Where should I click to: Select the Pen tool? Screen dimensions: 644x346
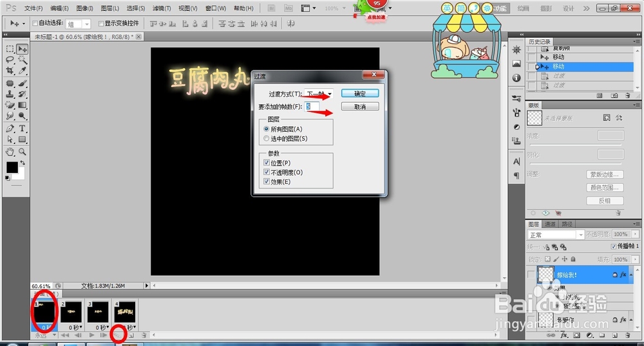(10, 129)
